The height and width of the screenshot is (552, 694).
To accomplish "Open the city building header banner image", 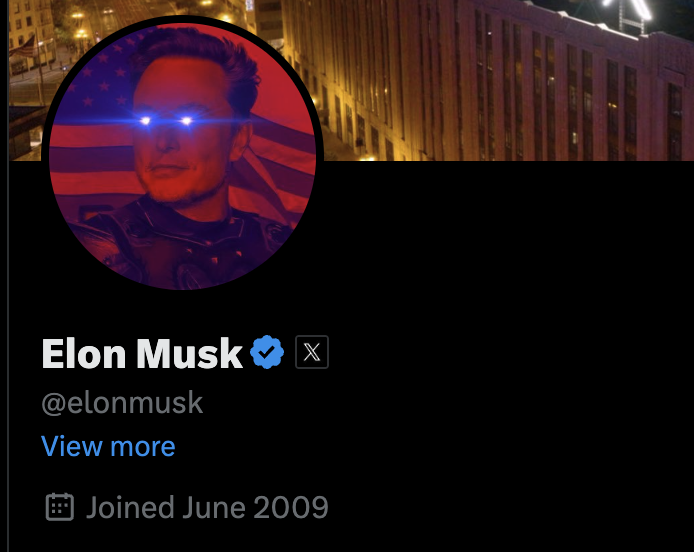I will point(487,80).
